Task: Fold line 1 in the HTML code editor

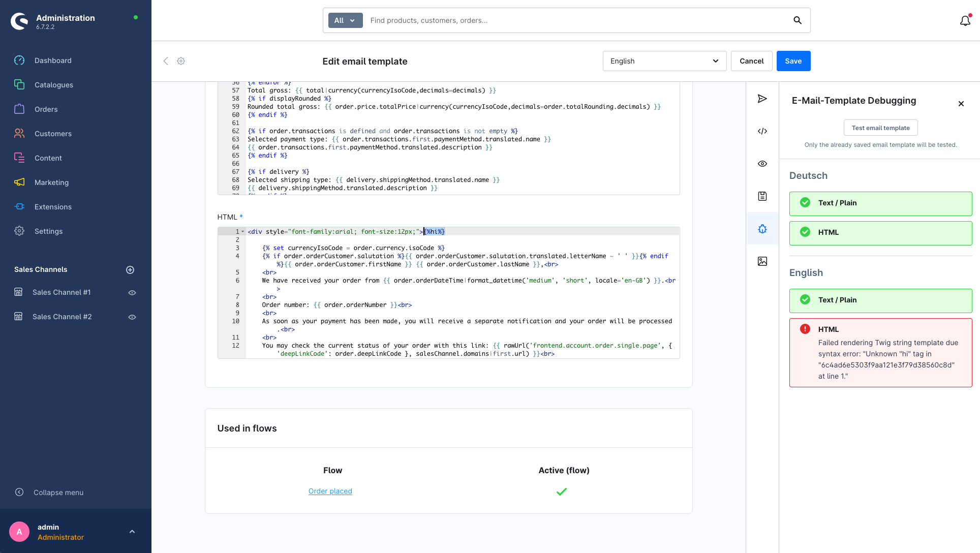Action: tap(243, 232)
